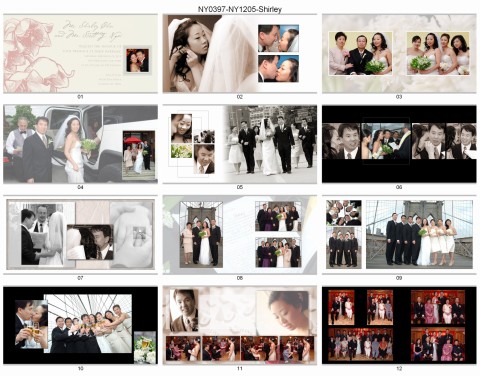
Task: Click the small couple portrait on spread 01
Action: tap(137, 60)
